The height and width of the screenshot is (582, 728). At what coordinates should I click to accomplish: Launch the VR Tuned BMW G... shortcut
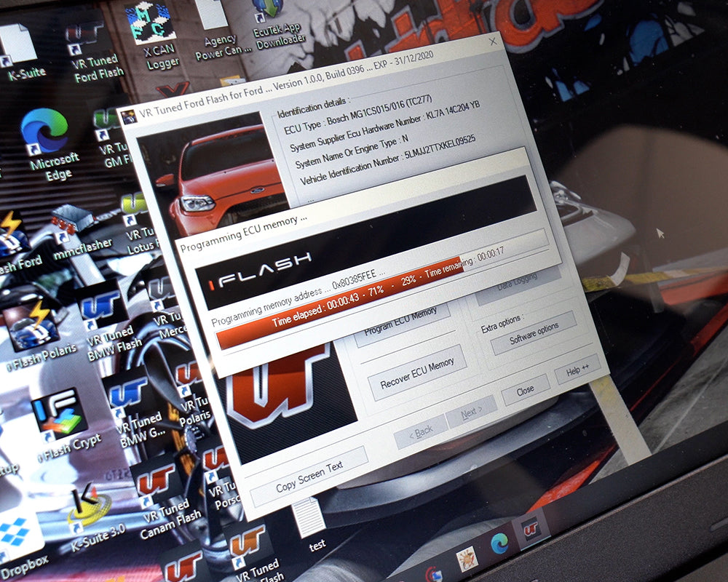(135, 411)
